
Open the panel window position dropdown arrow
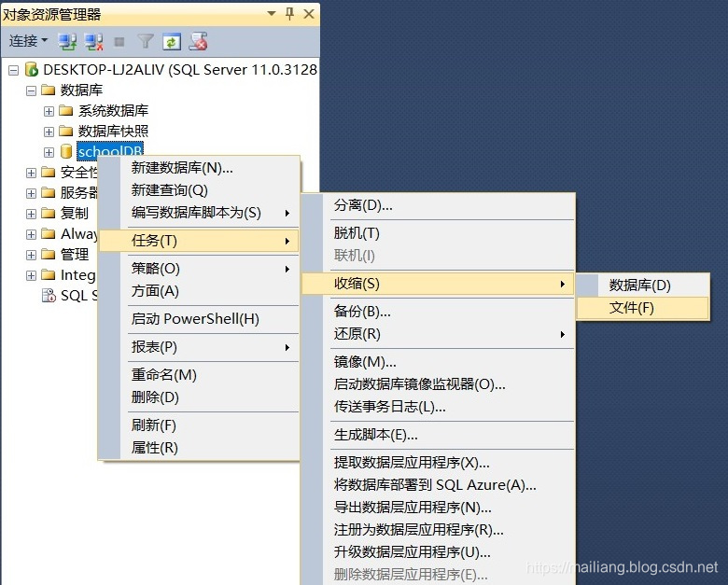click(272, 14)
